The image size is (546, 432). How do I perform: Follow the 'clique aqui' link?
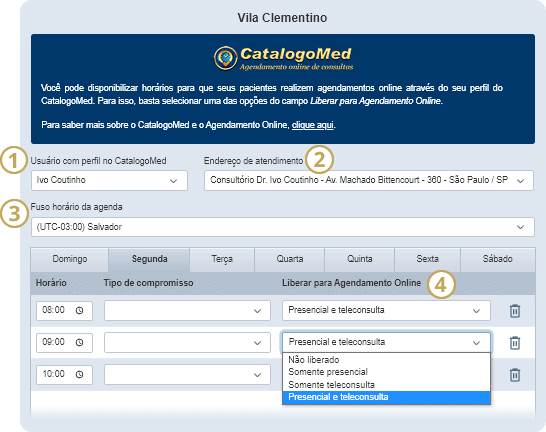[x=313, y=125]
